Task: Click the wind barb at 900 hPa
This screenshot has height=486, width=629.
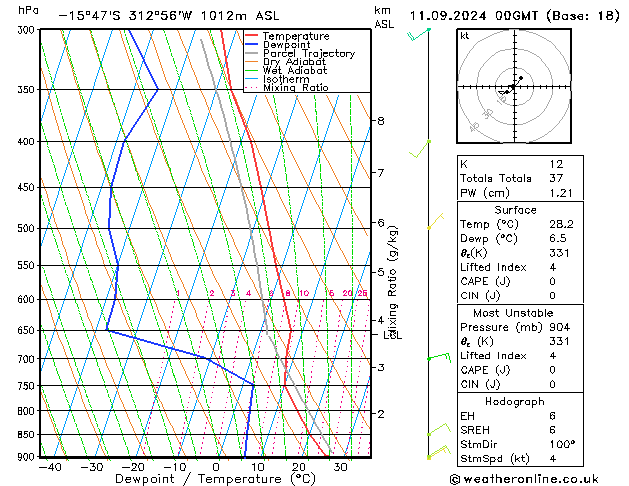Action: pyautogui.click(x=438, y=452)
